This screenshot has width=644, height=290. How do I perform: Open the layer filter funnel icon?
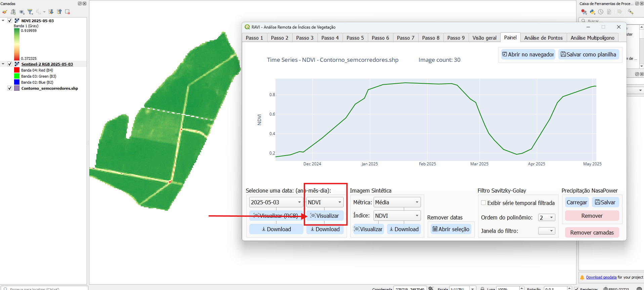click(x=30, y=12)
